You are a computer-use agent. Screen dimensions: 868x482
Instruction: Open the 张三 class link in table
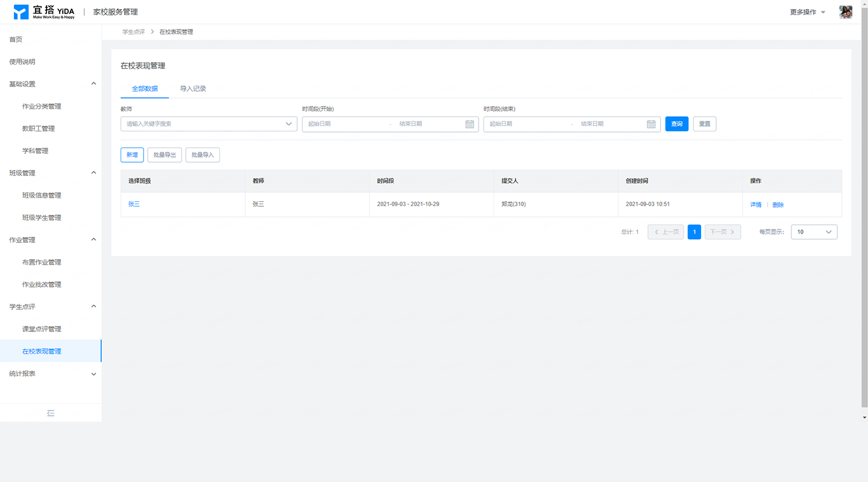coord(134,204)
